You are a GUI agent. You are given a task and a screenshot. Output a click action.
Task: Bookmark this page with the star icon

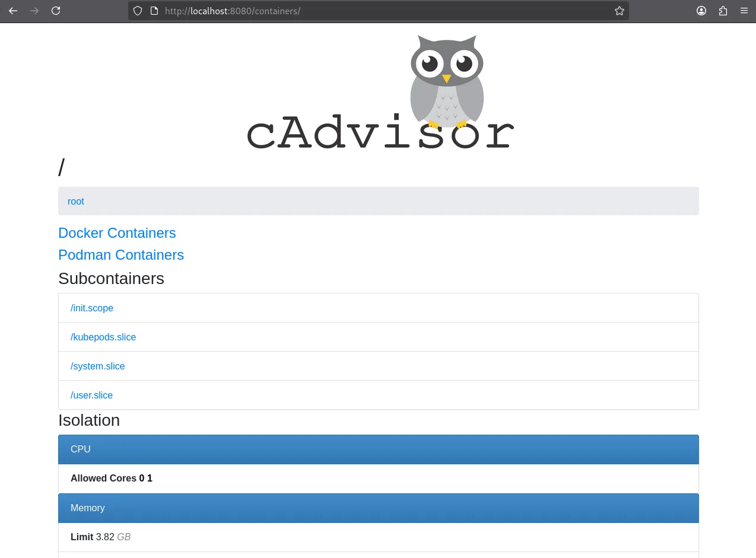620,11
